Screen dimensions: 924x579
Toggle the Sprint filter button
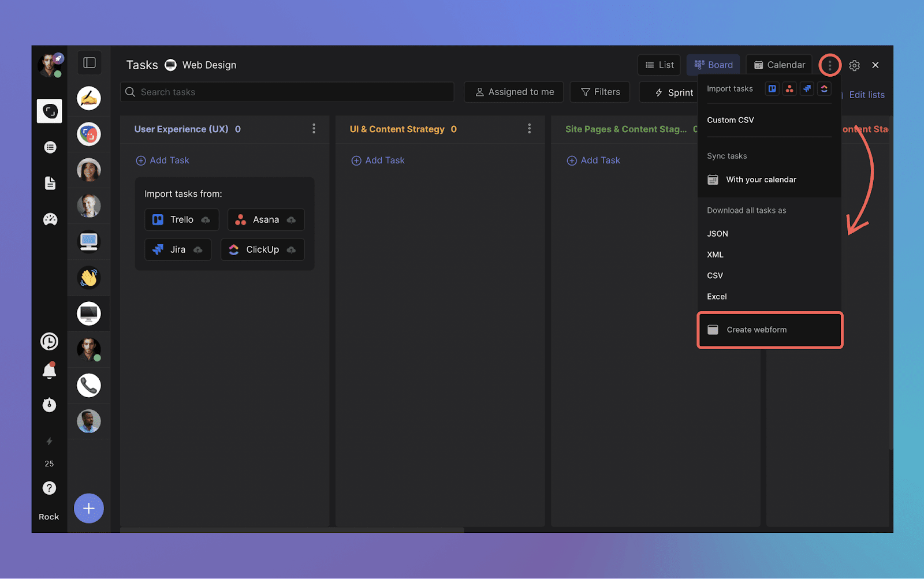coord(673,92)
